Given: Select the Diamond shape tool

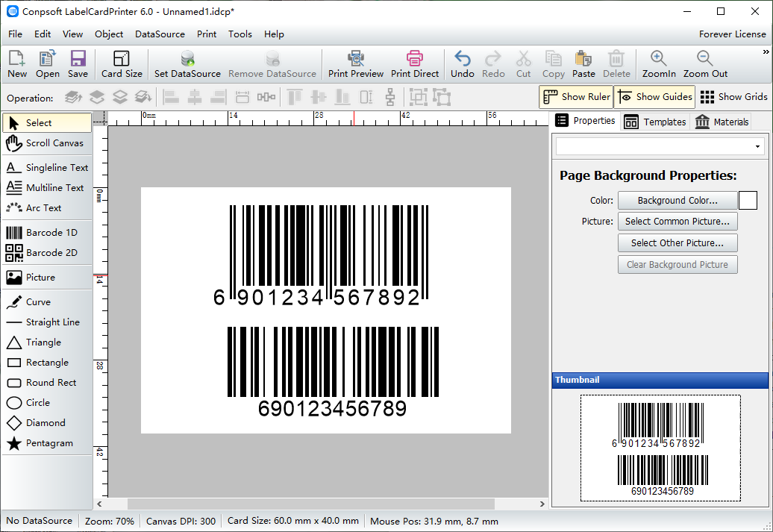Looking at the screenshot, I should coord(47,423).
